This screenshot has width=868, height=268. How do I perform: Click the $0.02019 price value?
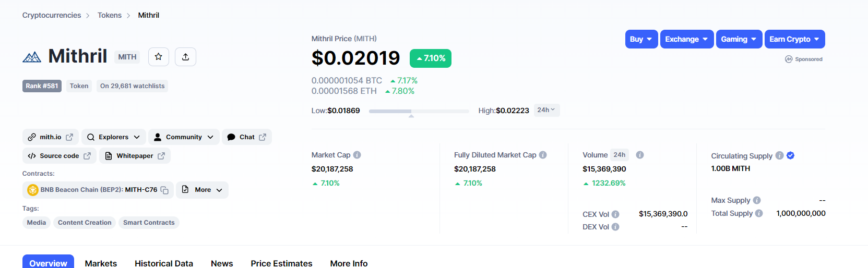pyautogui.click(x=356, y=58)
